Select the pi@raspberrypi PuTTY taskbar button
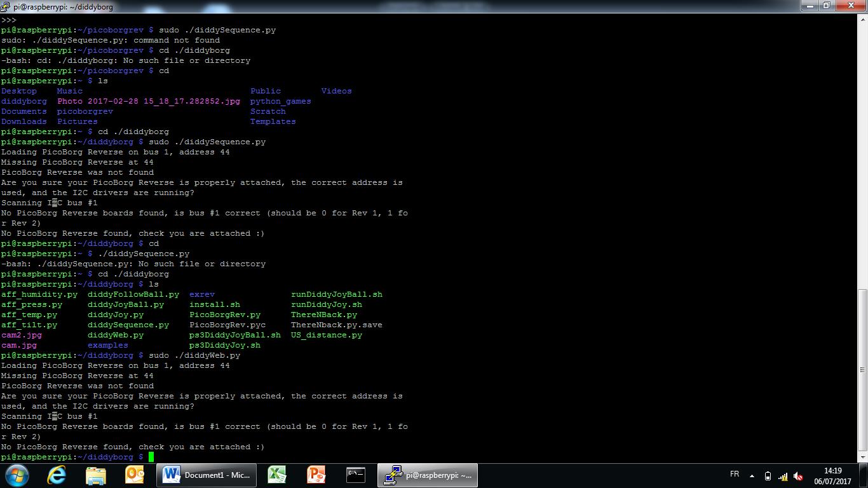 pyautogui.click(x=428, y=475)
